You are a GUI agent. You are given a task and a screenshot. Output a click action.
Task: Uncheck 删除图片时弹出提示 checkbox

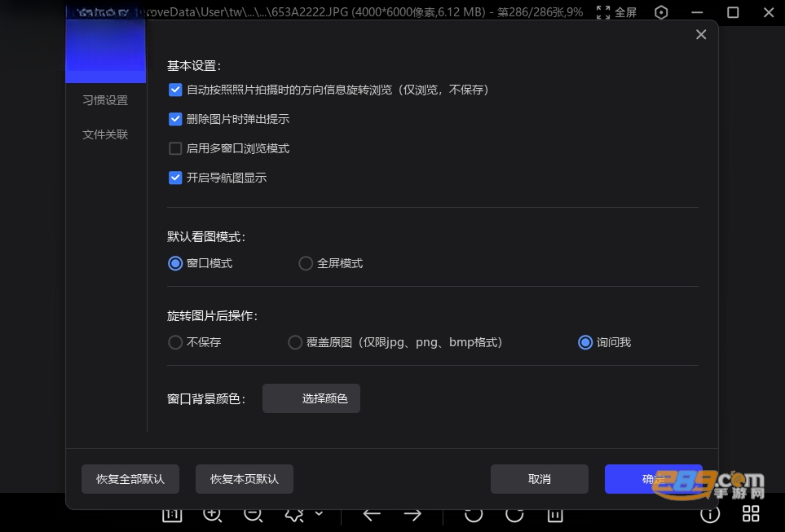click(x=175, y=119)
